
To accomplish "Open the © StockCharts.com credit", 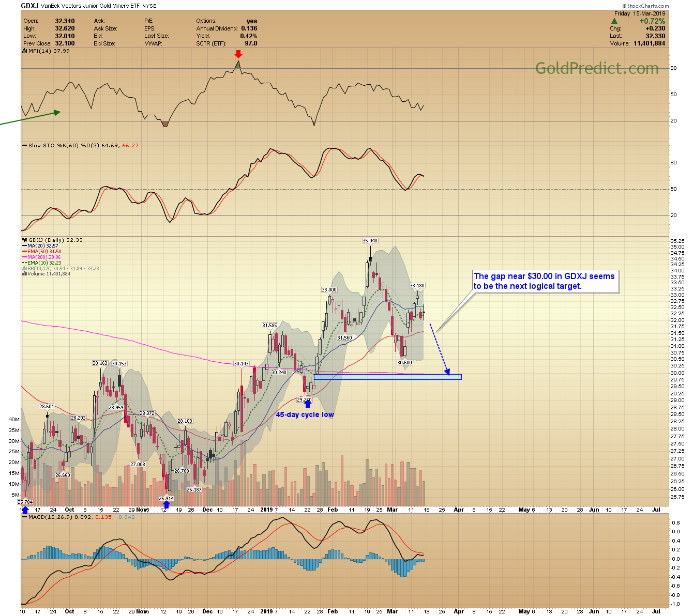I will 645,6.
